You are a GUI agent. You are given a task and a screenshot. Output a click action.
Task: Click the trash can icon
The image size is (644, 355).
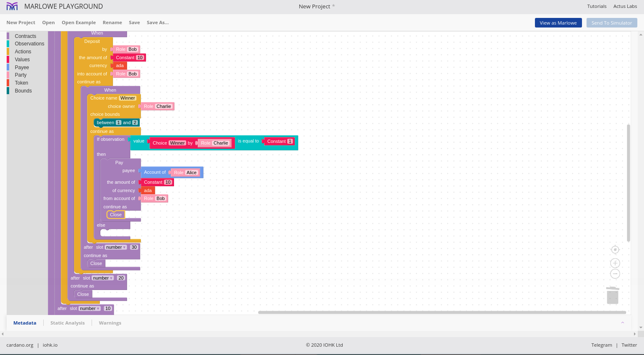[612, 295]
